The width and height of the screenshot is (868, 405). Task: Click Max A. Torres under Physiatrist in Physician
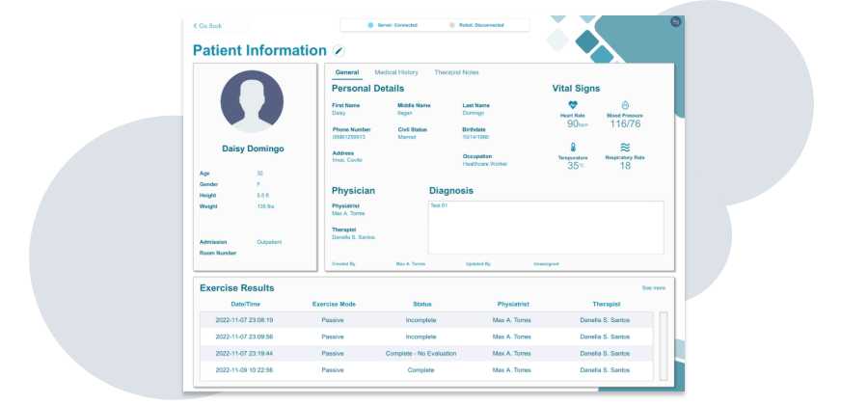point(348,213)
